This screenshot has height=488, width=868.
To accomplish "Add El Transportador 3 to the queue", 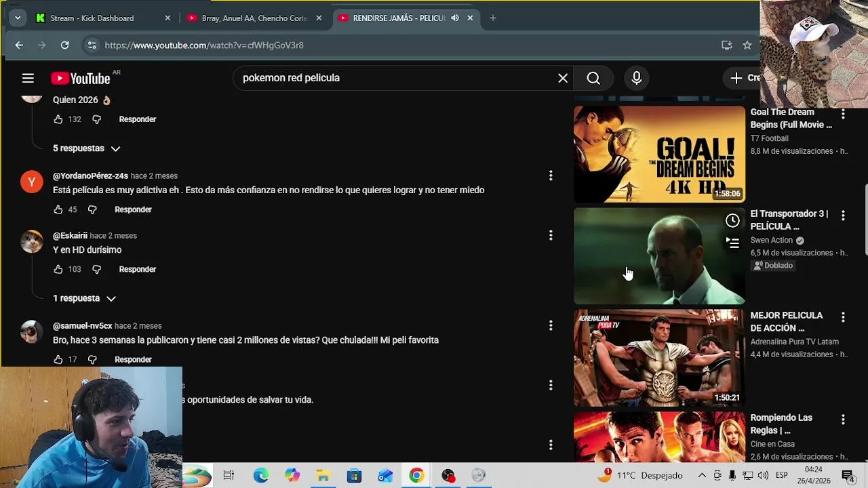I will click(732, 243).
